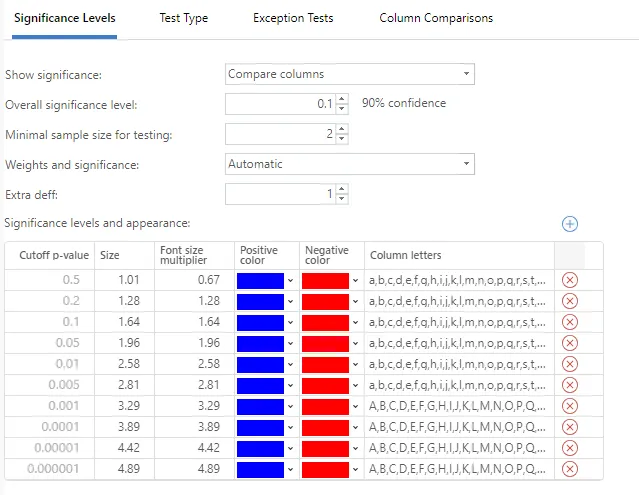
Task: Increase the overall significance level value
Action: pyautogui.click(x=342, y=99)
